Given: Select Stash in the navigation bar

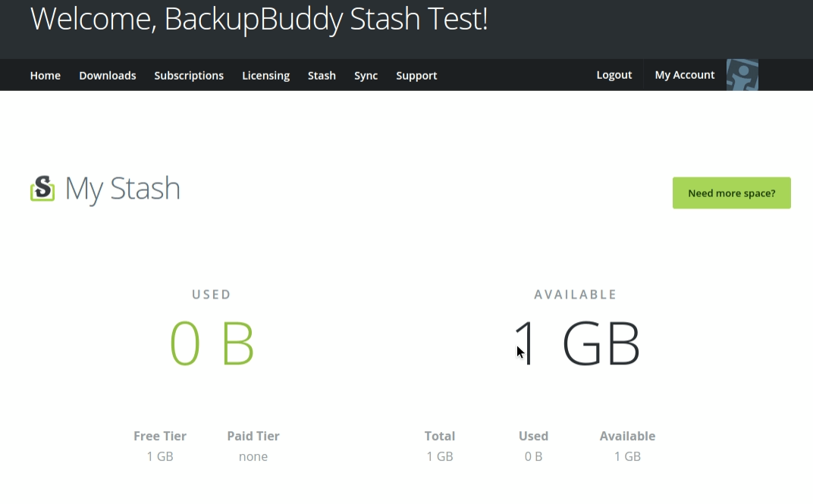Looking at the screenshot, I should pos(322,76).
